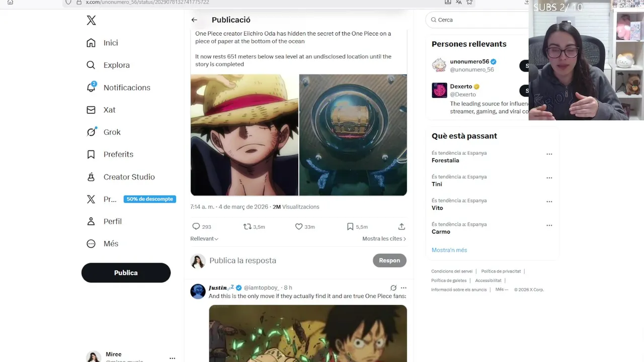The width and height of the screenshot is (644, 362).
Task: Share the post using share icon
Action: (x=401, y=227)
